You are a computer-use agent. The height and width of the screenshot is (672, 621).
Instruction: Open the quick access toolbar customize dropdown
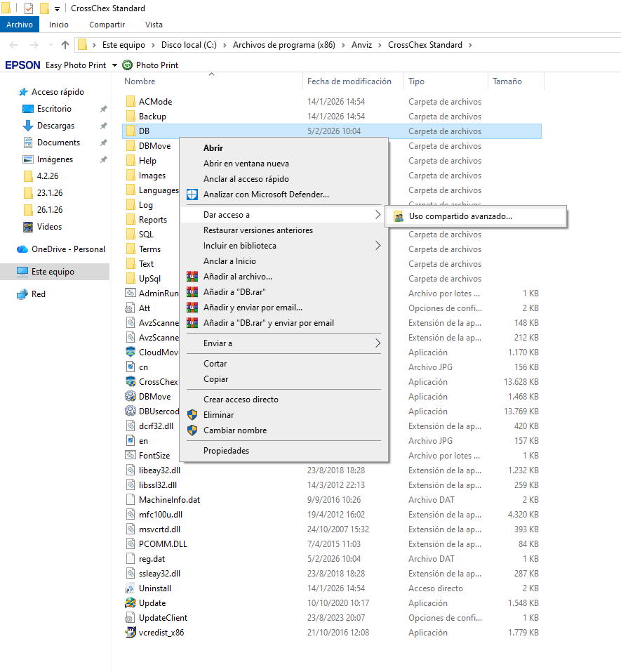(x=57, y=8)
